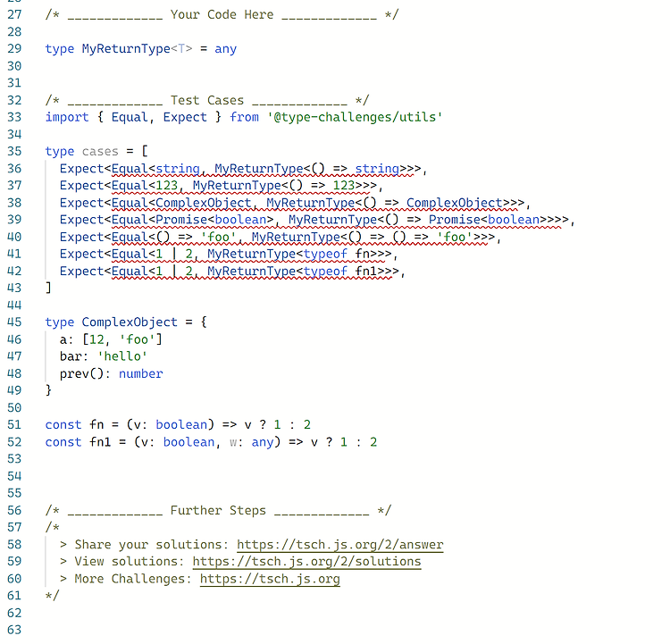670x644 pixels.
Task: Click the 'import' keyword on line 33
Action: [67, 117]
